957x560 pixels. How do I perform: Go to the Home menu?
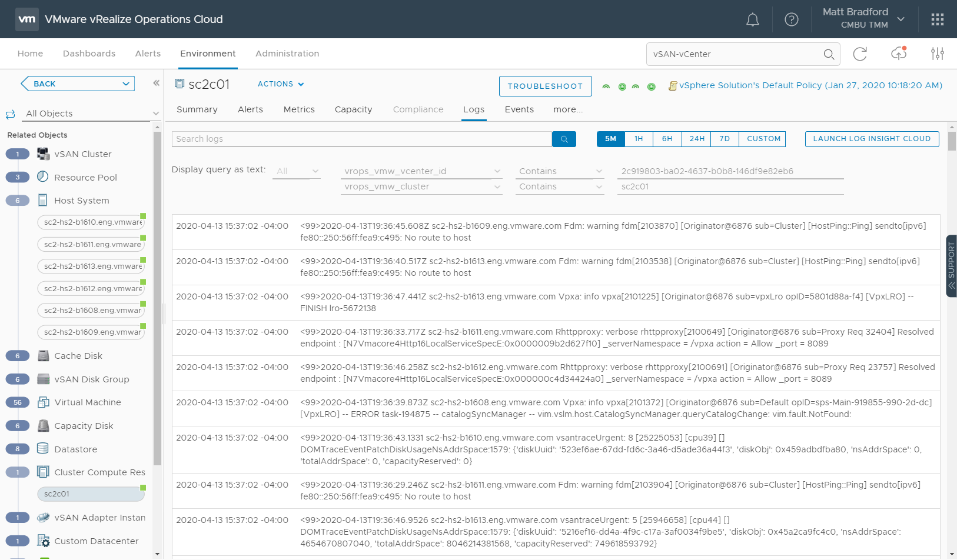click(x=30, y=54)
